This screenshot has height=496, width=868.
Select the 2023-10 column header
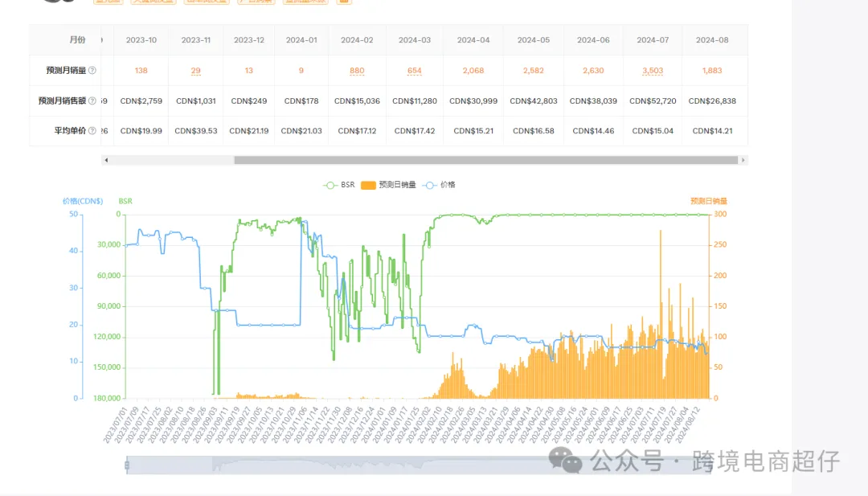pos(141,40)
